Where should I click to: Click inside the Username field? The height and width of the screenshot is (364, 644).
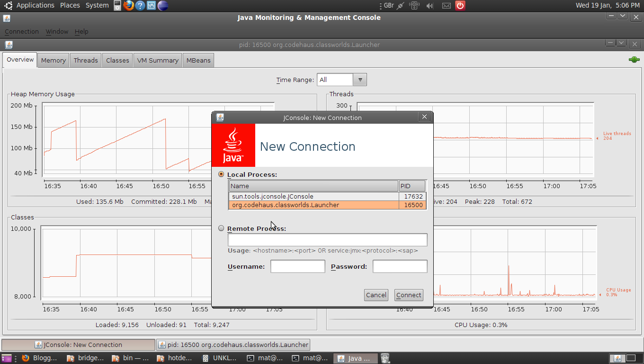(297, 266)
